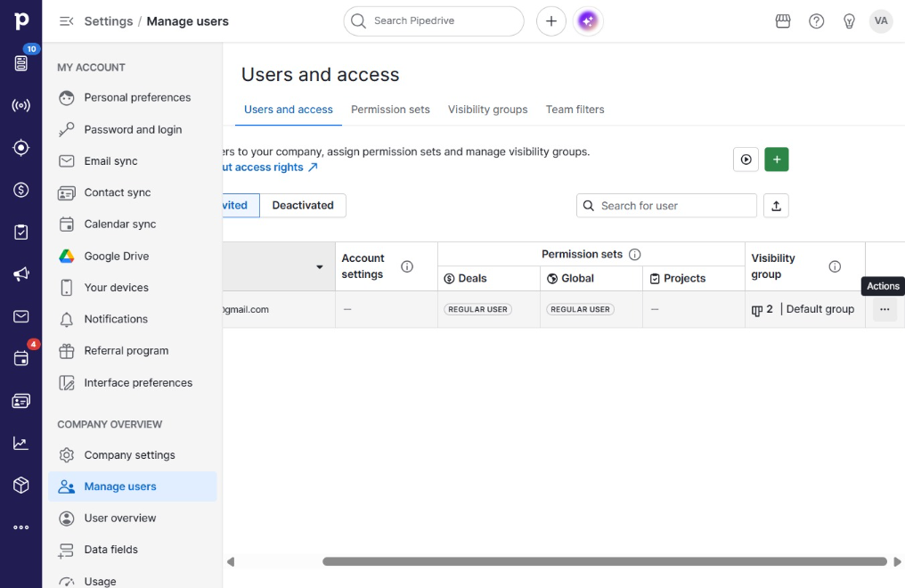This screenshot has width=905, height=588.
Task: Switch to the Visibility groups tab
Action: pos(488,110)
